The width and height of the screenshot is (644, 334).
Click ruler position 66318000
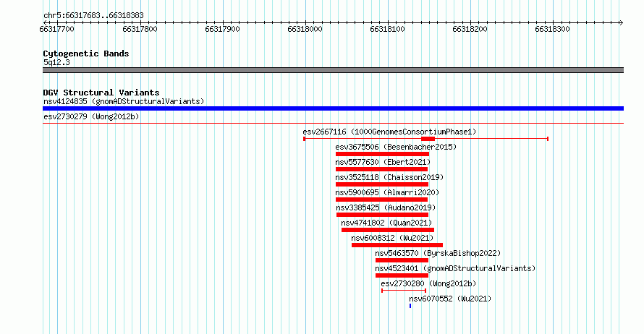tap(305, 29)
